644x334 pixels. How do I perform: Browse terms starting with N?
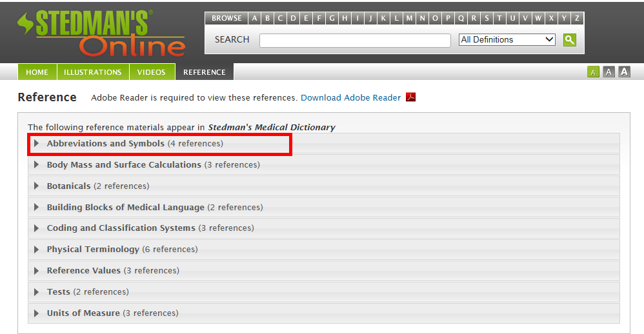coord(422,18)
